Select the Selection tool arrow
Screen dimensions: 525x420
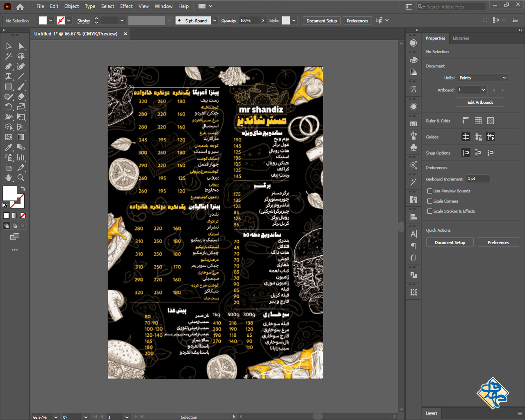(9, 46)
